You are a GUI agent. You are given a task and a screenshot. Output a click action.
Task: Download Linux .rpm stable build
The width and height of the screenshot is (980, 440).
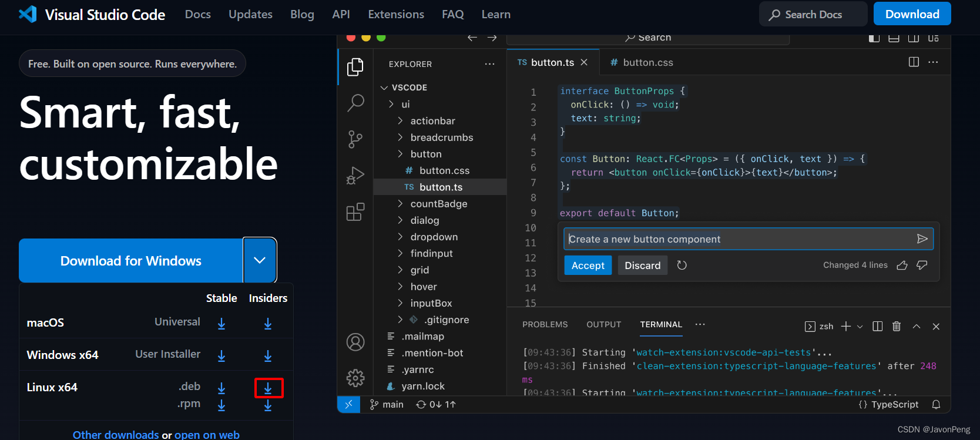221,405
